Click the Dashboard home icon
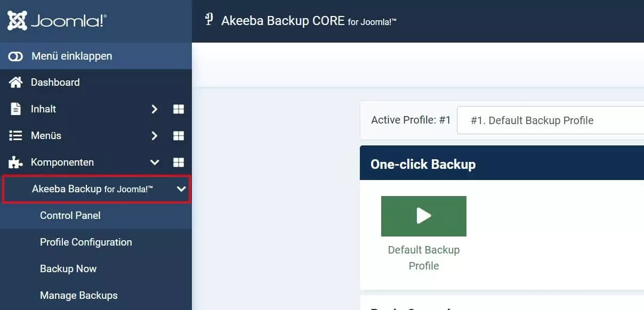The image size is (644, 310). coord(16,82)
